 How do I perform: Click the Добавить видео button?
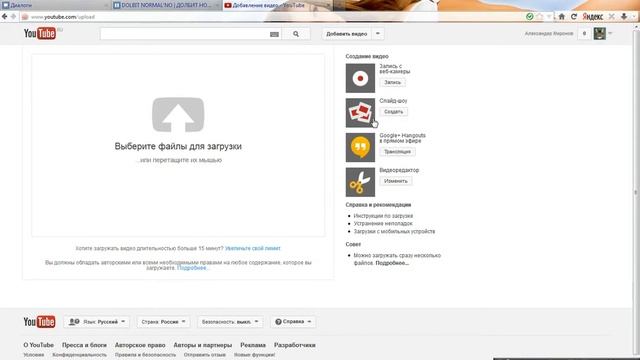[347, 34]
